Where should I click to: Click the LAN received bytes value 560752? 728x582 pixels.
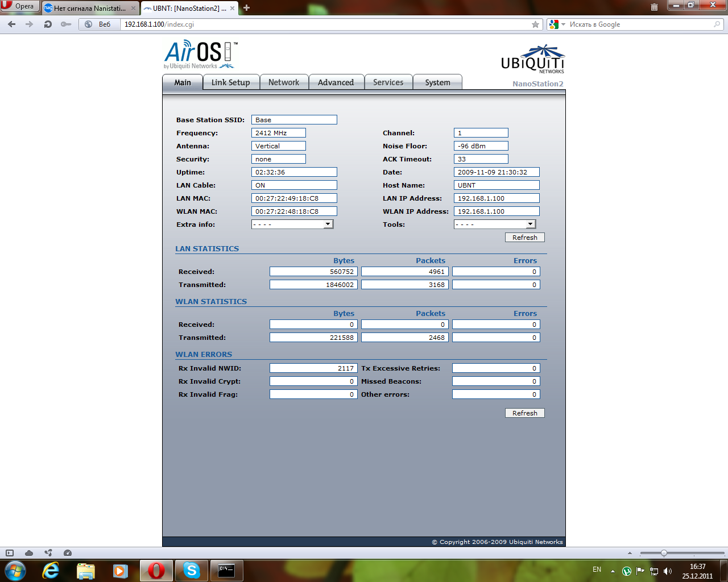(313, 272)
